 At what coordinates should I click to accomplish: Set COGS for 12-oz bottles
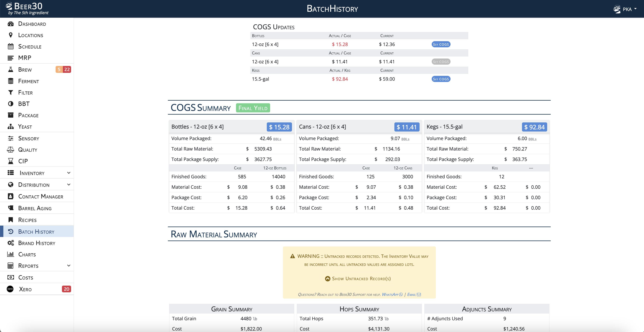pos(441,44)
